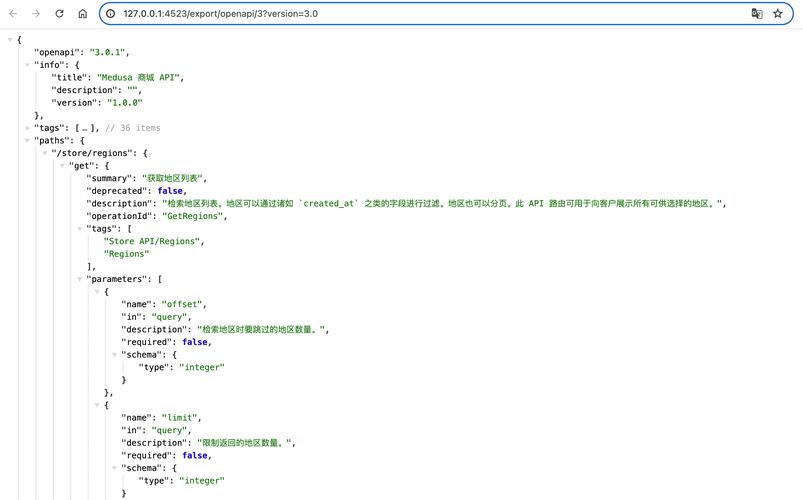The width and height of the screenshot is (803, 500).
Task: Bookmark this page with the star icon
Action: (778, 14)
